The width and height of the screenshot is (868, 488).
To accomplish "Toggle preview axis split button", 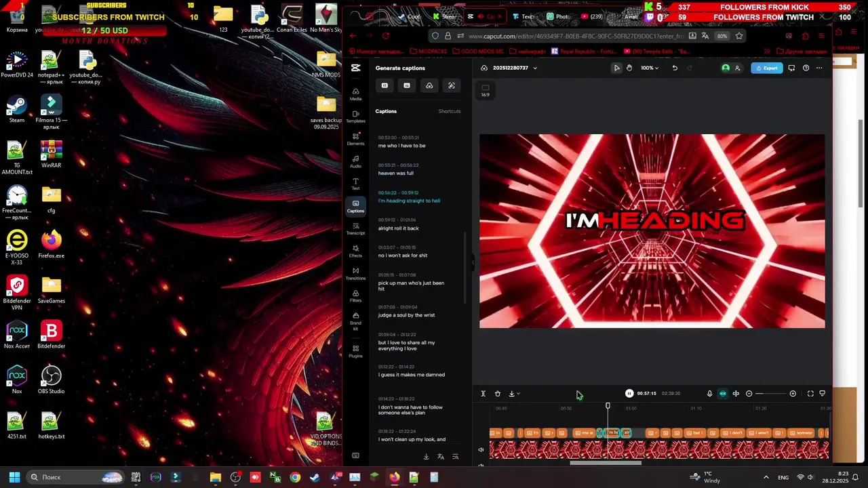I will (736, 393).
